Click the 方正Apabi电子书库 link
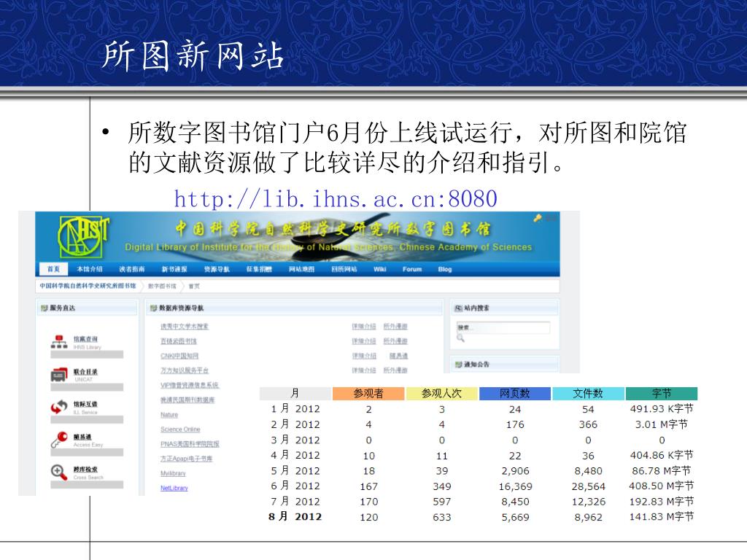 pos(186,459)
